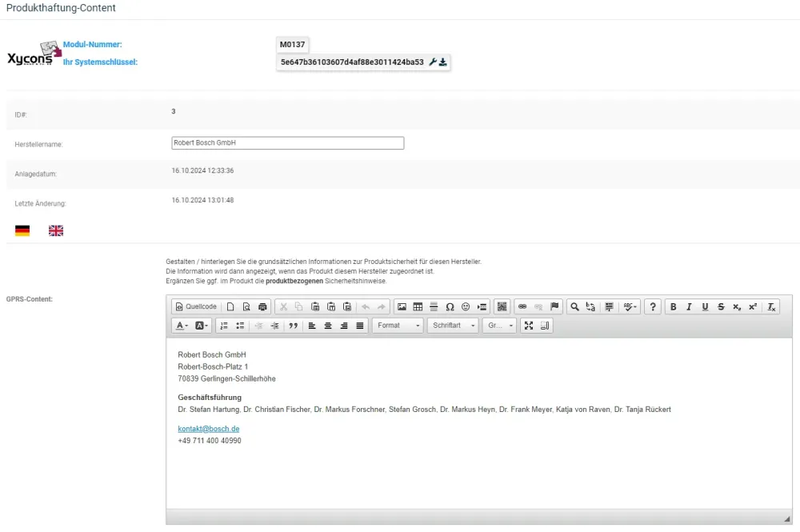800x532 pixels.
Task: Toggle strikethrough formatting
Action: tap(721, 306)
